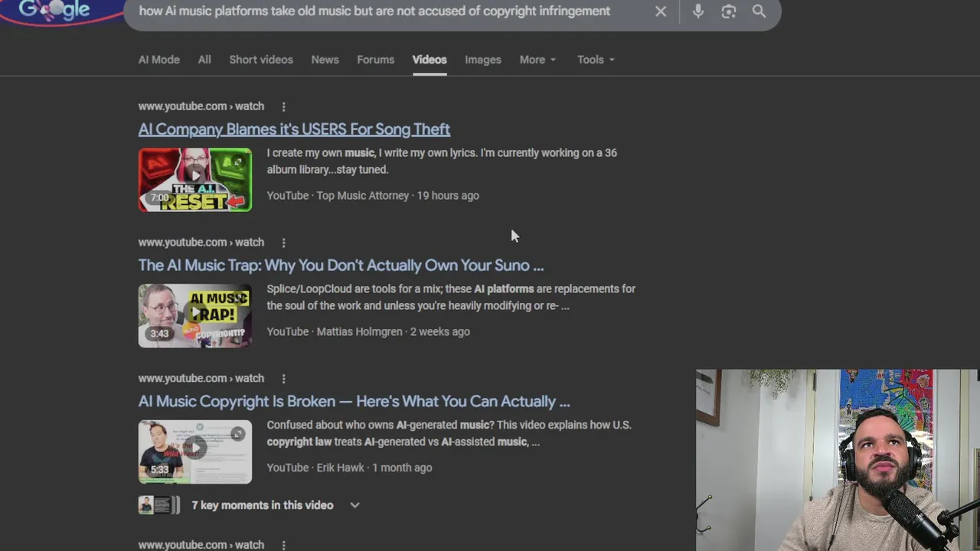Click the webcam overlay of the presenter
Image resolution: width=980 pixels, height=551 pixels.
coord(838,460)
